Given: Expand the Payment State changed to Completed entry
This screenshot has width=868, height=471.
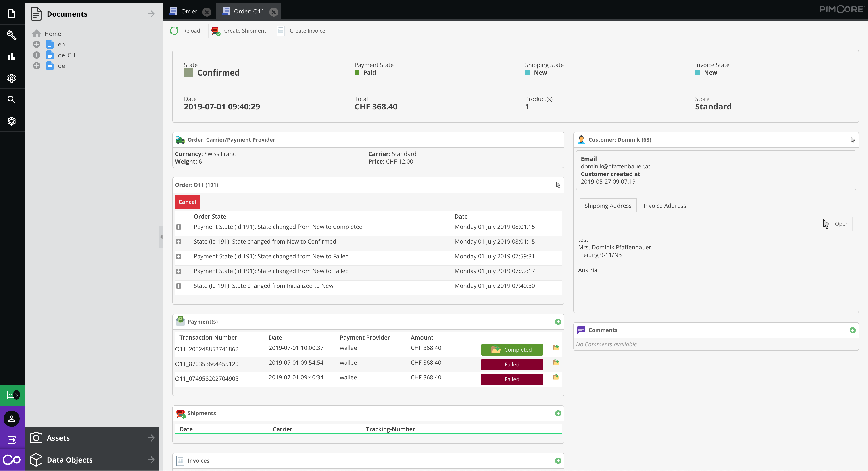Looking at the screenshot, I should (179, 227).
